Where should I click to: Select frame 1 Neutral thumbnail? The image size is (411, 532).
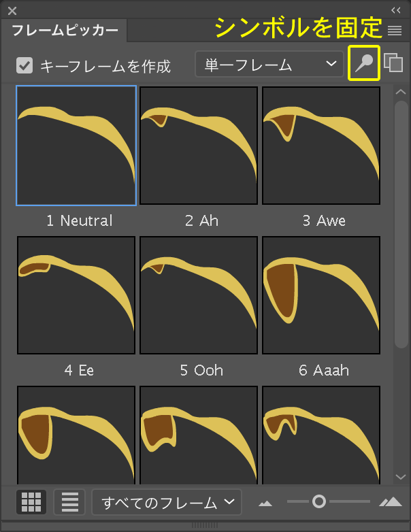(x=76, y=146)
